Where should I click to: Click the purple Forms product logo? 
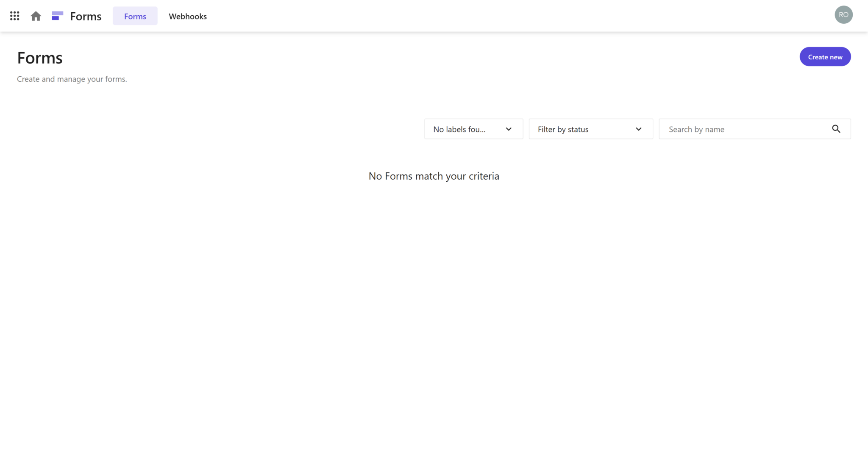pos(57,15)
